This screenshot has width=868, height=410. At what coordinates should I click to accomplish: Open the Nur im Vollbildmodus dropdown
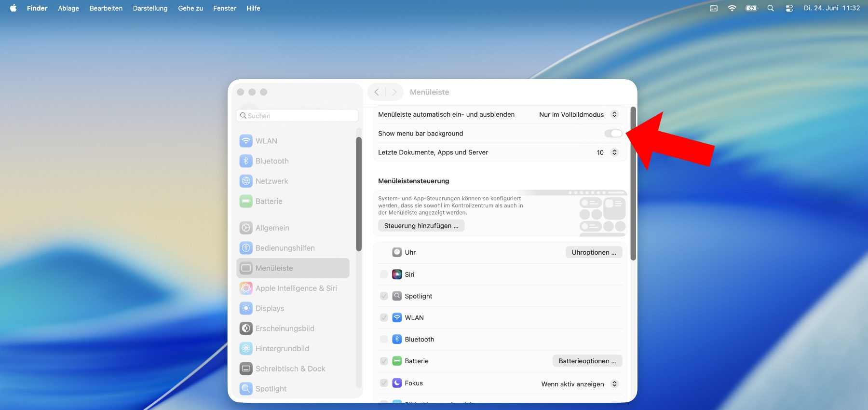coord(578,114)
